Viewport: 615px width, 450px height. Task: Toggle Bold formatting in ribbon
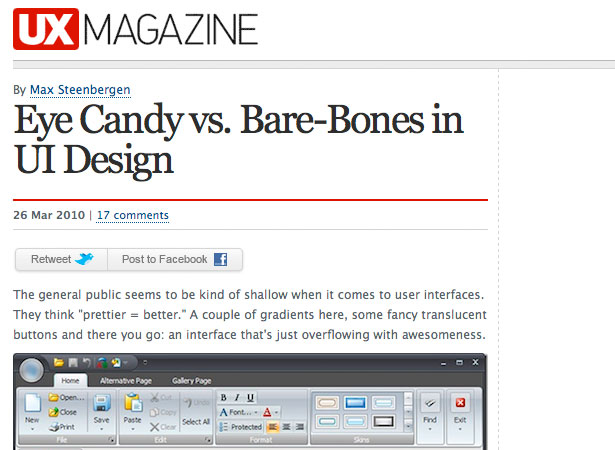pyautogui.click(x=224, y=397)
